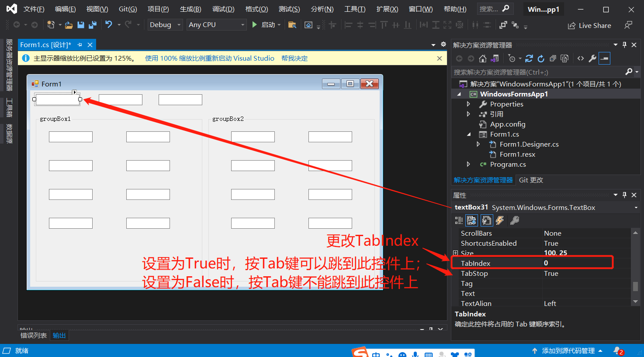Open the Events view (lightning bolt icon)
The width and height of the screenshot is (644, 357).
click(x=499, y=220)
